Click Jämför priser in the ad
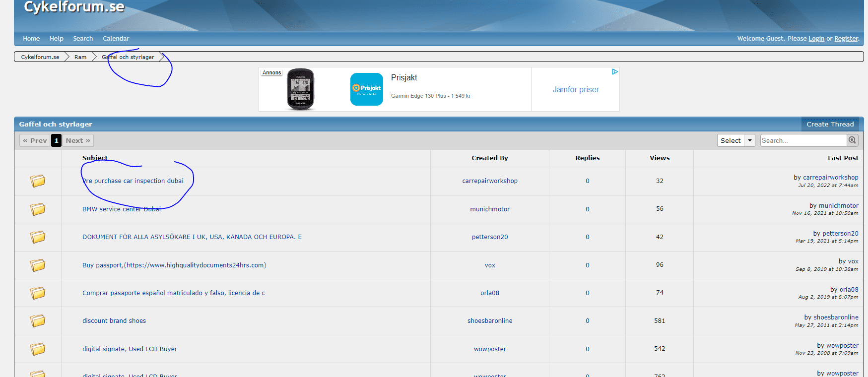The height and width of the screenshot is (377, 868). click(x=576, y=90)
